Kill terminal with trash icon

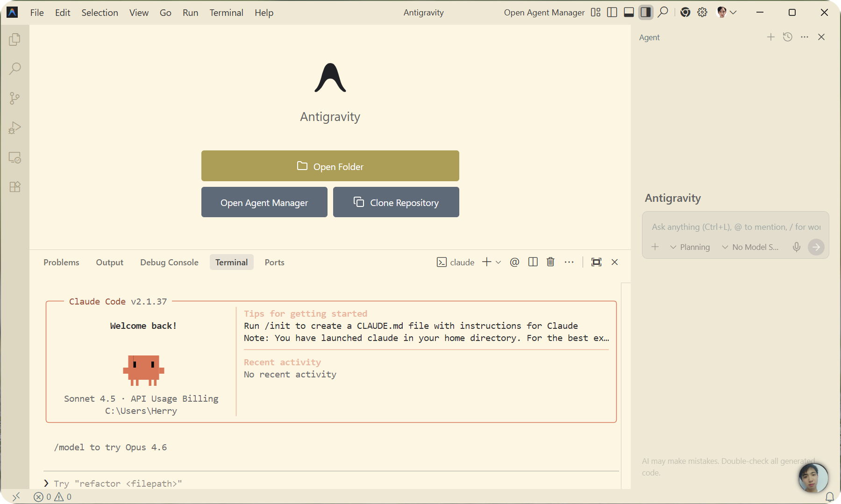550,262
